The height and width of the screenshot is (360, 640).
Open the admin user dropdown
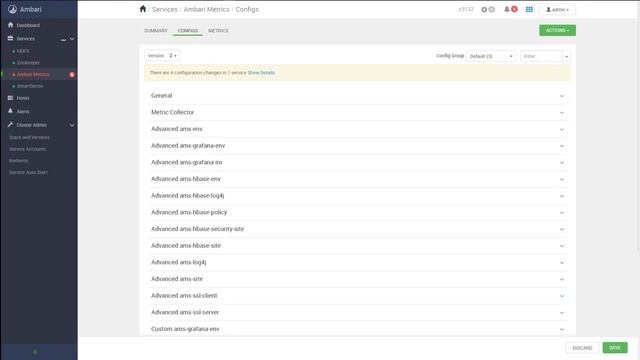[x=557, y=9]
